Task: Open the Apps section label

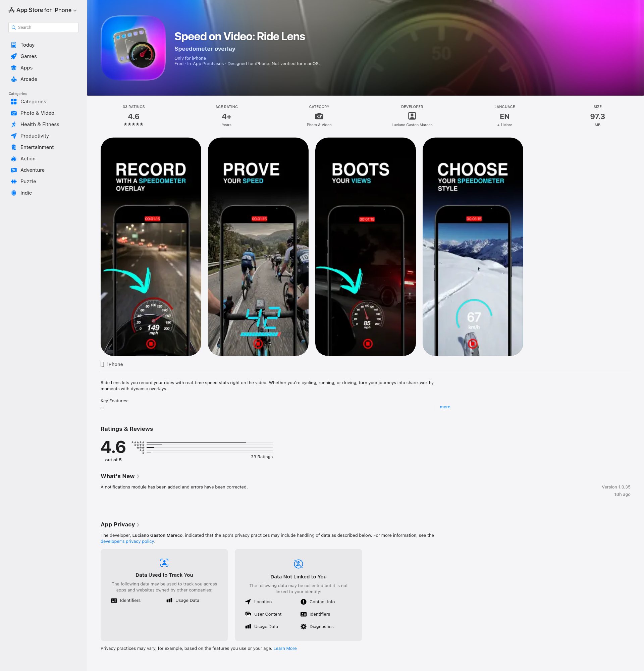Action: click(26, 68)
